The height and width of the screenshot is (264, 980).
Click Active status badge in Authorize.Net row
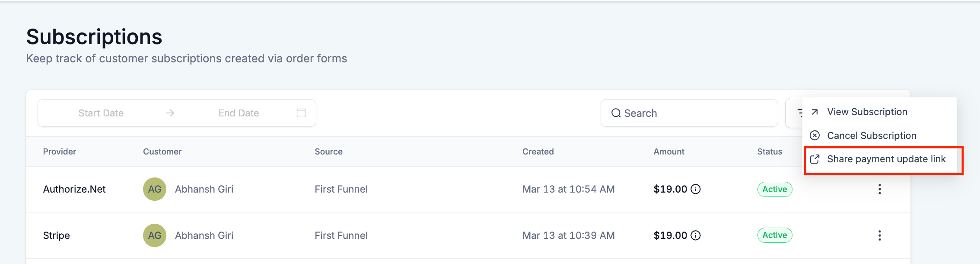pos(774,189)
